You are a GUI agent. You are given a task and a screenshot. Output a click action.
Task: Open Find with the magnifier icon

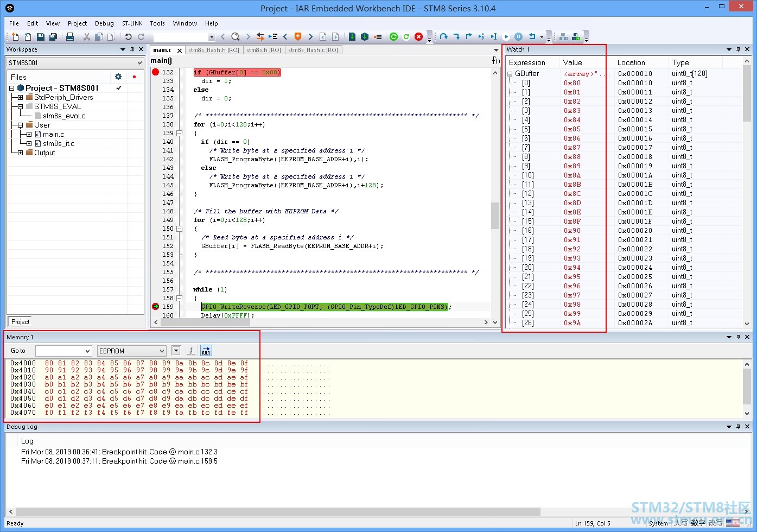(235, 36)
